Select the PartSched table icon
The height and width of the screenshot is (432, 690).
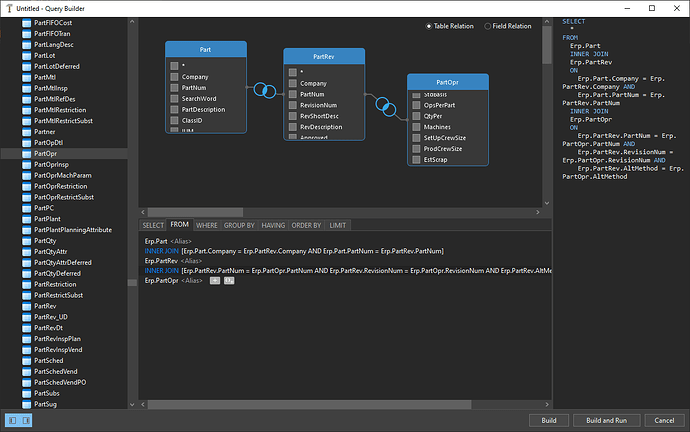click(26, 361)
